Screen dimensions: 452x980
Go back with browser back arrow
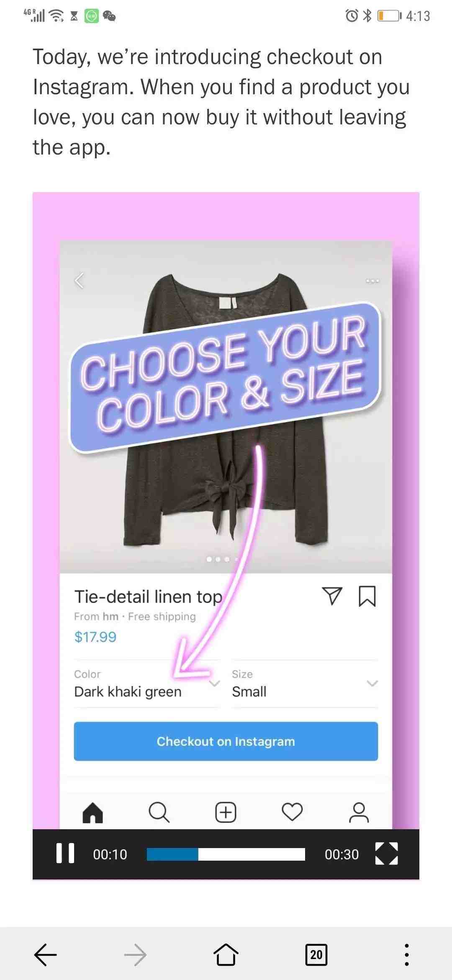(x=45, y=955)
